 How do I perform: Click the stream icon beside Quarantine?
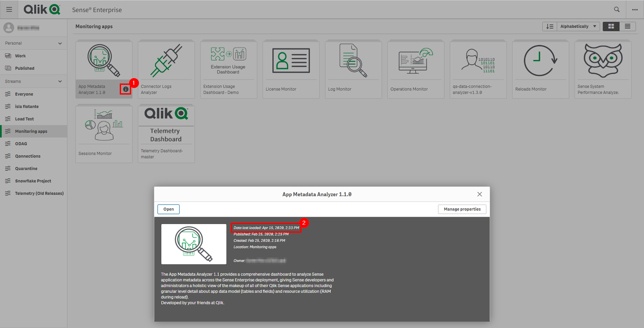pos(8,168)
